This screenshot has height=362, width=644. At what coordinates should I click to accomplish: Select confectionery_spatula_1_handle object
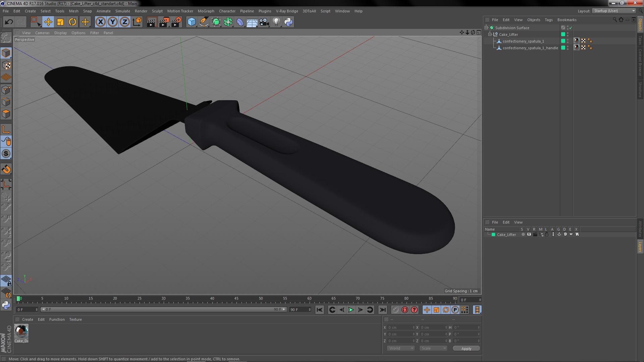[530, 48]
